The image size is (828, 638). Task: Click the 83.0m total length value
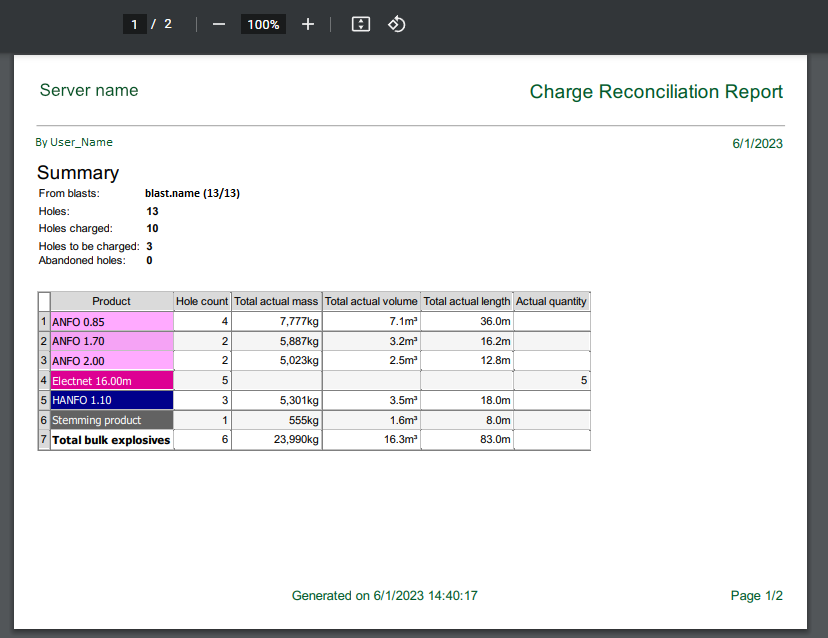pyautogui.click(x=495, y=439)
